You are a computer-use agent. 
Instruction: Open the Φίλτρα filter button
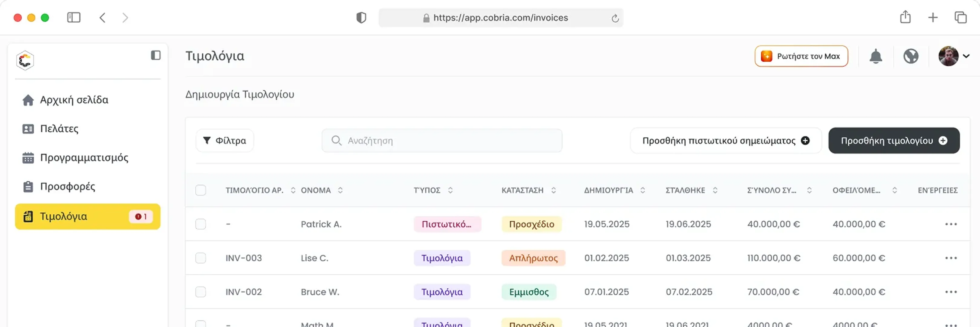[224, 141]
